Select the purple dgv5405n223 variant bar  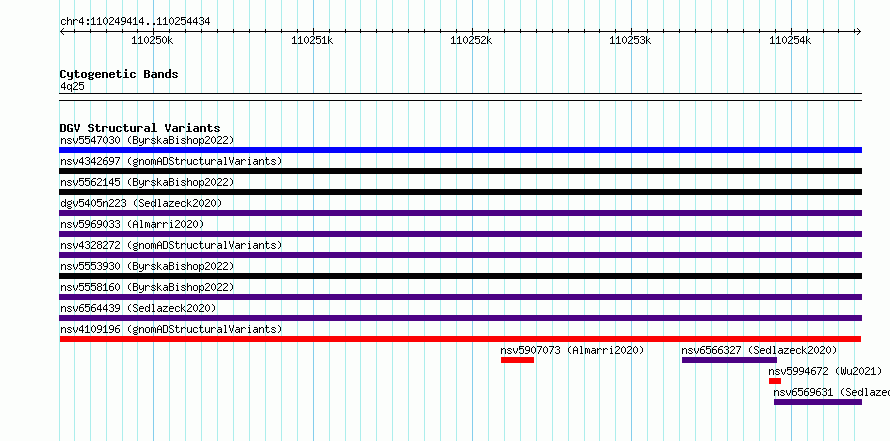[x=460, y=213]
